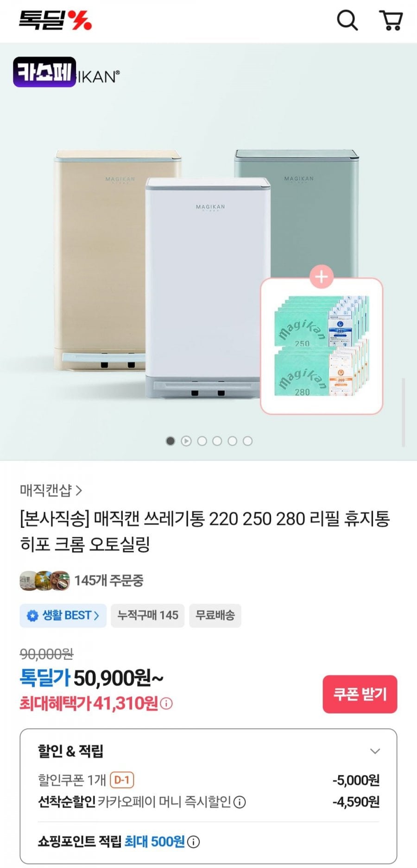Tap the pink plus icon above the refill pack
This screenshot has height=868, width=417.
322,277
